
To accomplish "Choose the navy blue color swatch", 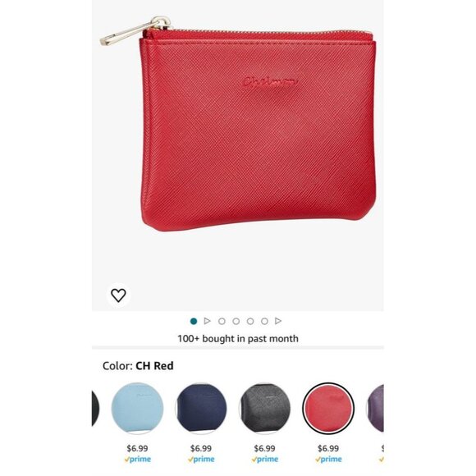I will tap(201, 408).
